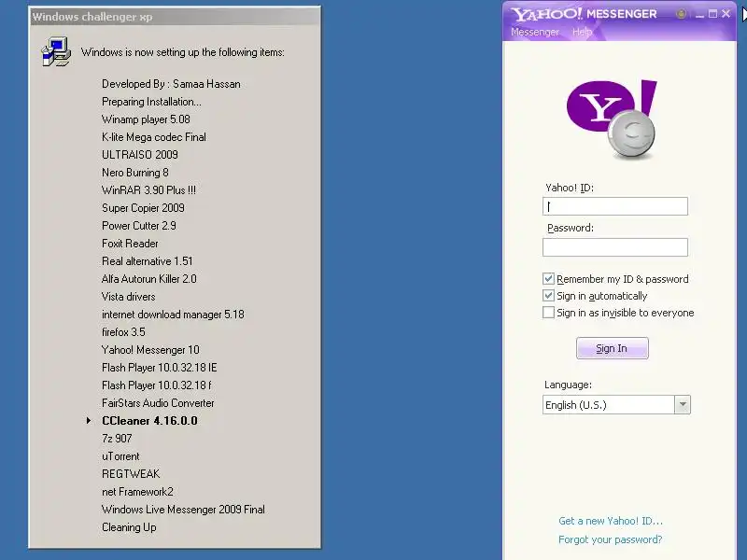
Task: Select 'Flash Player 10.0.32.18 IE' item
Action: 159,368
